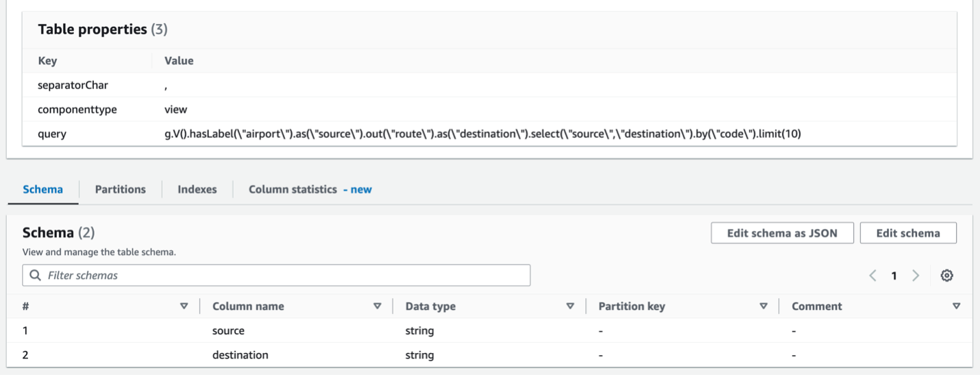Focus the Filter schemas input field
The width and height of the screenshot is (980, 377).
coord(276,276)
